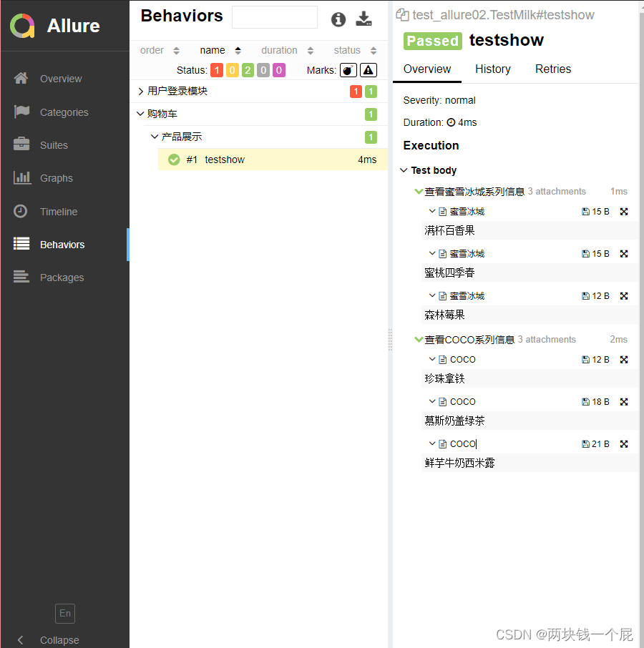Viewport: 644px width, 648px height.
Task: Collapse the 满杯百香果 attachment
Action: (x=432, y=211)
